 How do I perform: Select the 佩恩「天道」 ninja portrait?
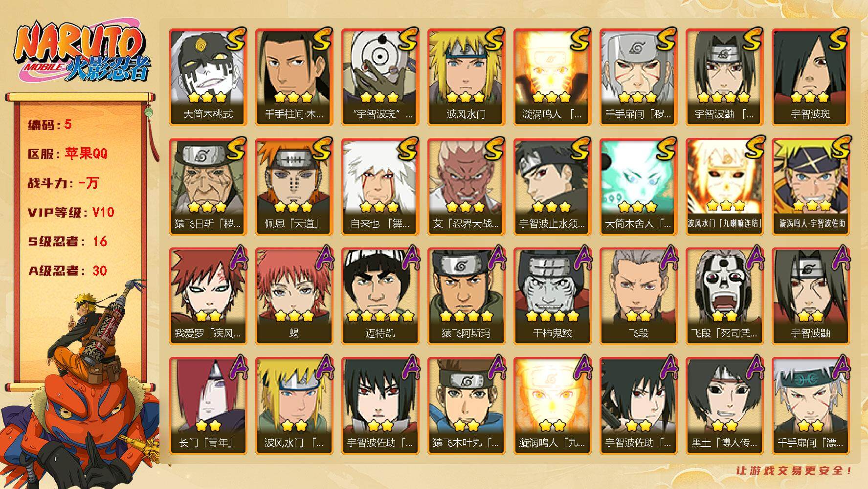[294, 186]
